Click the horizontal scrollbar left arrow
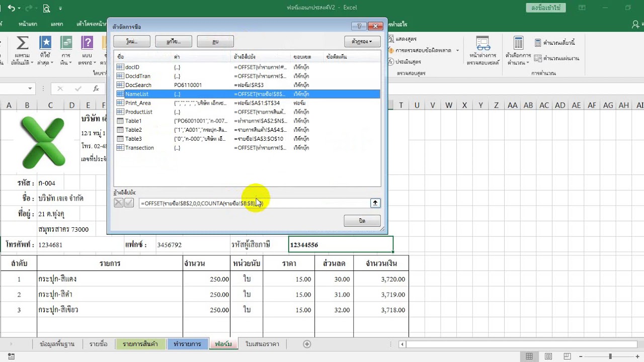The width and height of the screenshot is (644, 362). [x=402, y=344]
